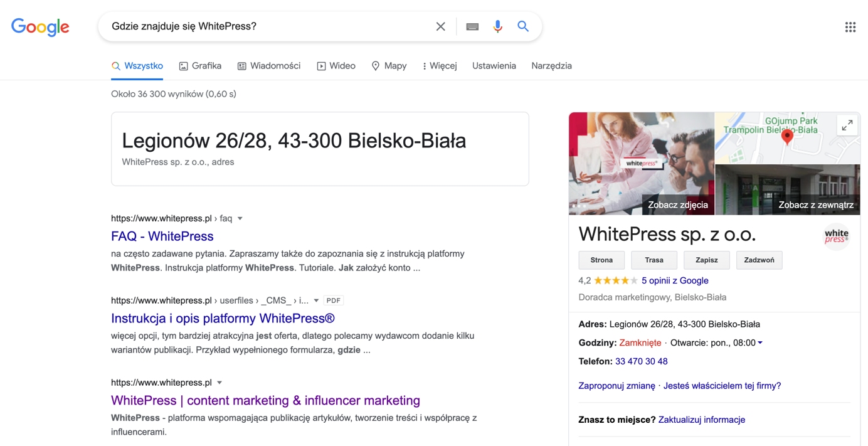Click Zaproponuj zmianę link

point(617,386)
